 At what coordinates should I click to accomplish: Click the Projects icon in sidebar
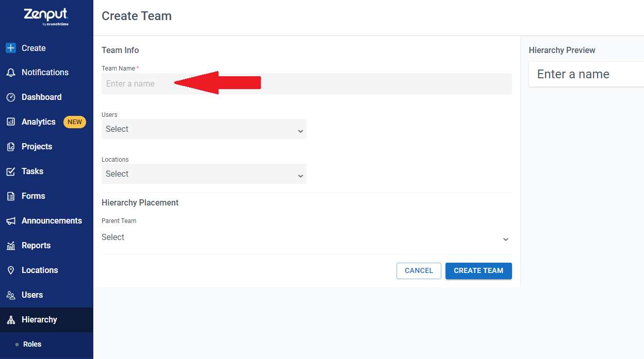pos(11,147)
